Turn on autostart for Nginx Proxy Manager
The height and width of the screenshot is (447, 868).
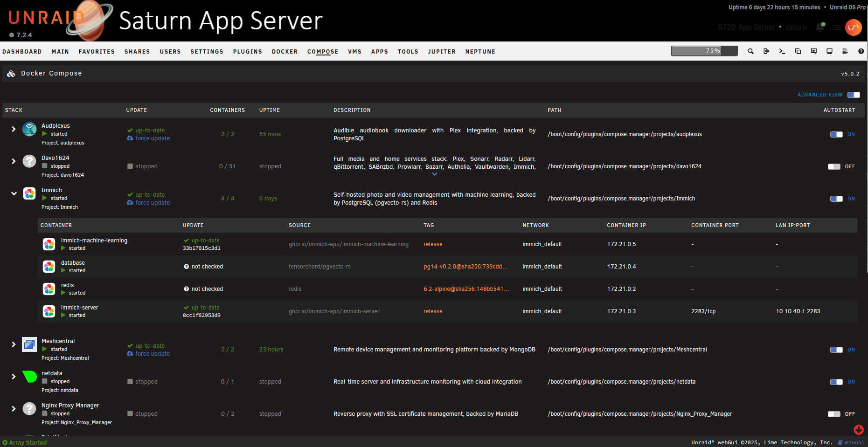coord(834,414)
